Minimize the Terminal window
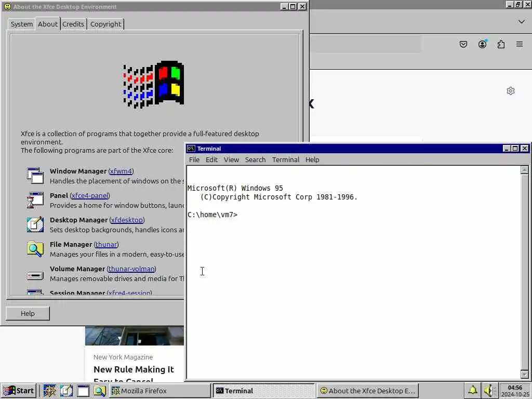 click(506, 149)
